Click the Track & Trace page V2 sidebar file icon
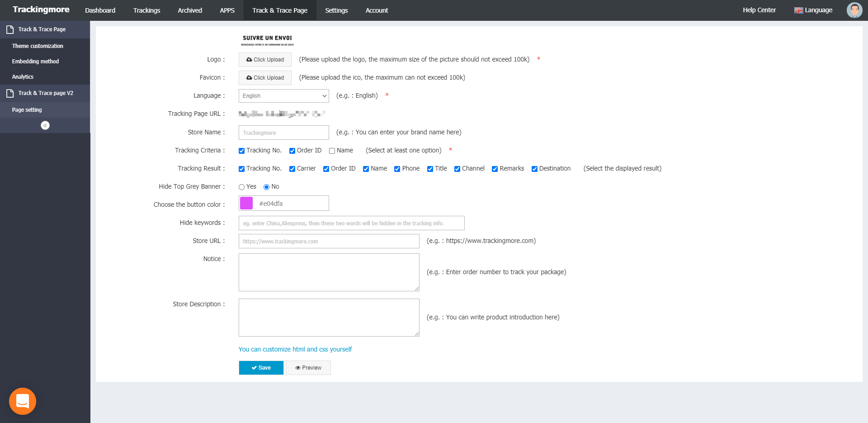 tap(10, 94)
